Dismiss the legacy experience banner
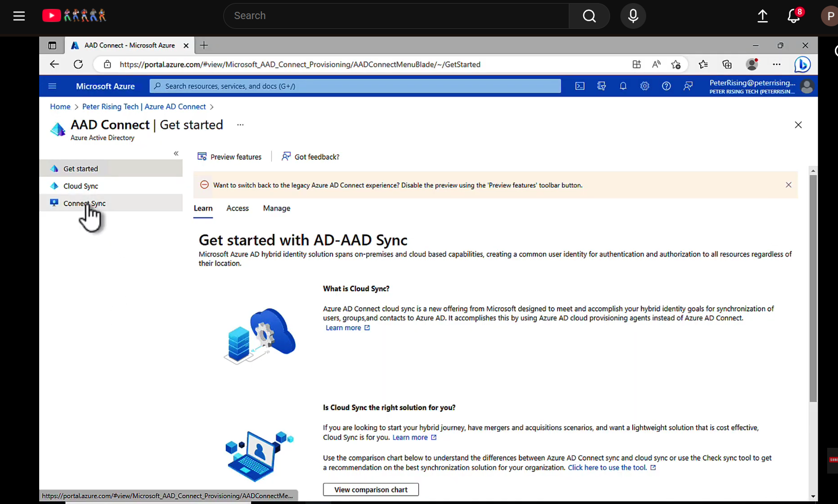 pos(788,185)
